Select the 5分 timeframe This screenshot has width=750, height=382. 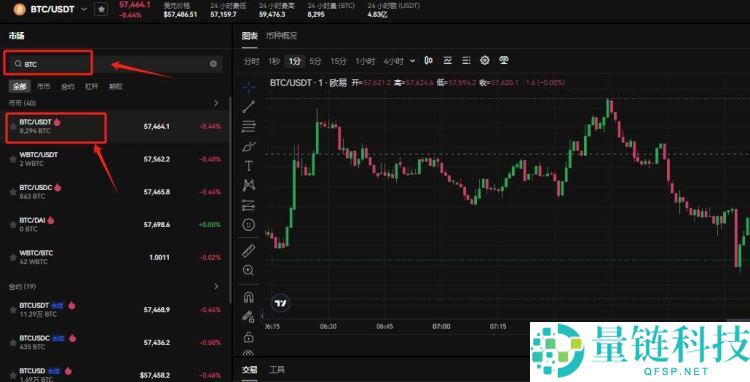pyautogui.click(x=315, y=61)
